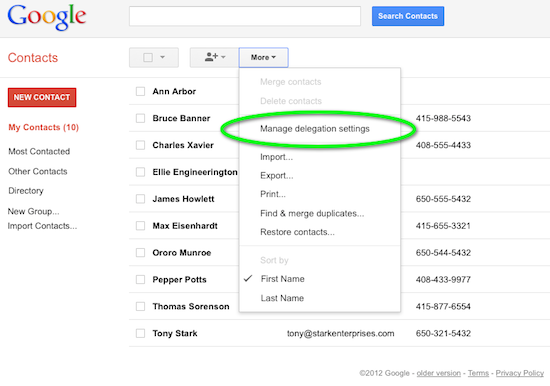This screenshot has width=550, height=386.
Task: Click phone number 650-544-5432
Action: pyautogui.click(x=443, y=253)
